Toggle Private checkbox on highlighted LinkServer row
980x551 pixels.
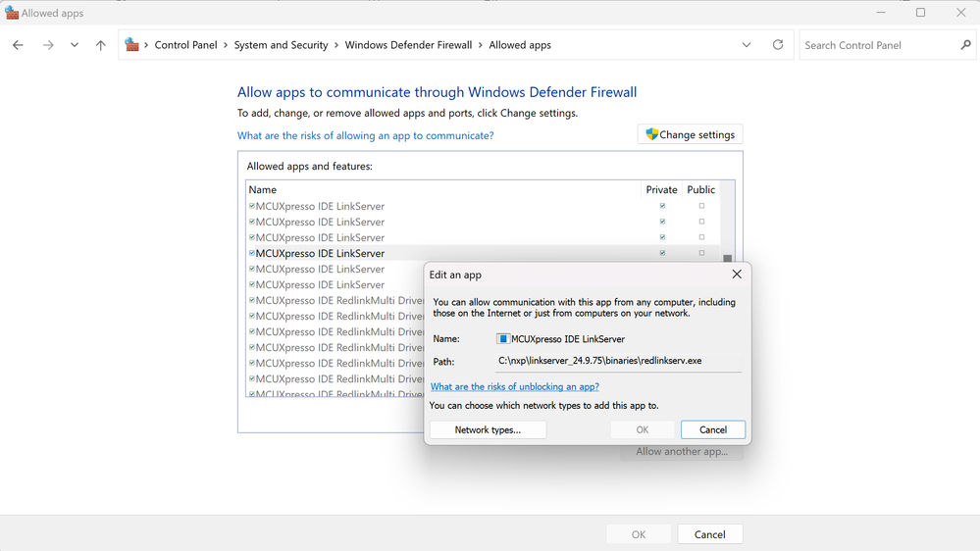pos(662,253)
